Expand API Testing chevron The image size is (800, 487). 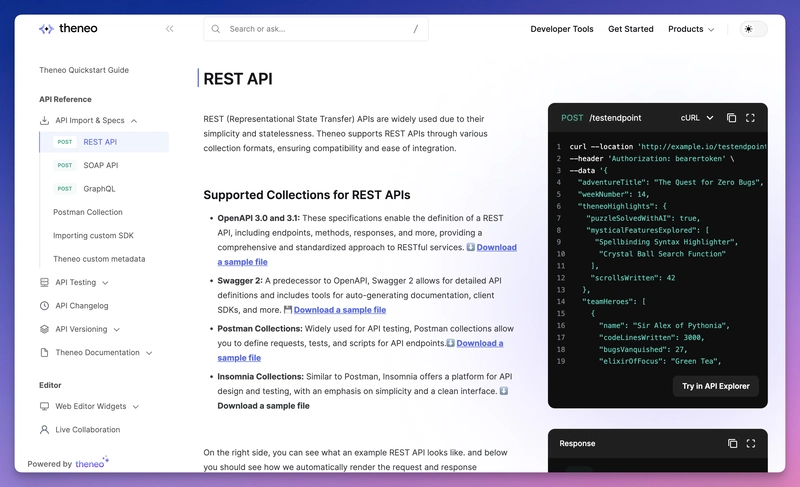tap(105, 283)
